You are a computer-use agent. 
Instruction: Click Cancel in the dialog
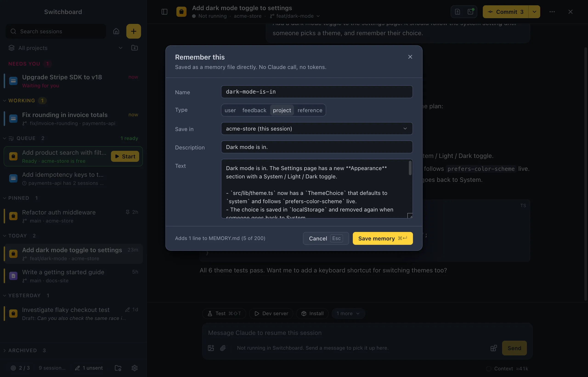[x=326, y=238]
